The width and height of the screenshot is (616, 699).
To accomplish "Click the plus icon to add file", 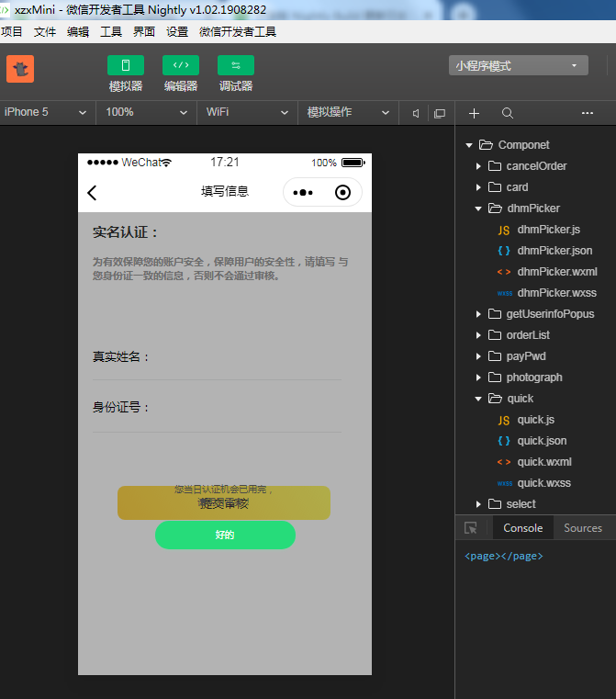I will click(475, 113).
